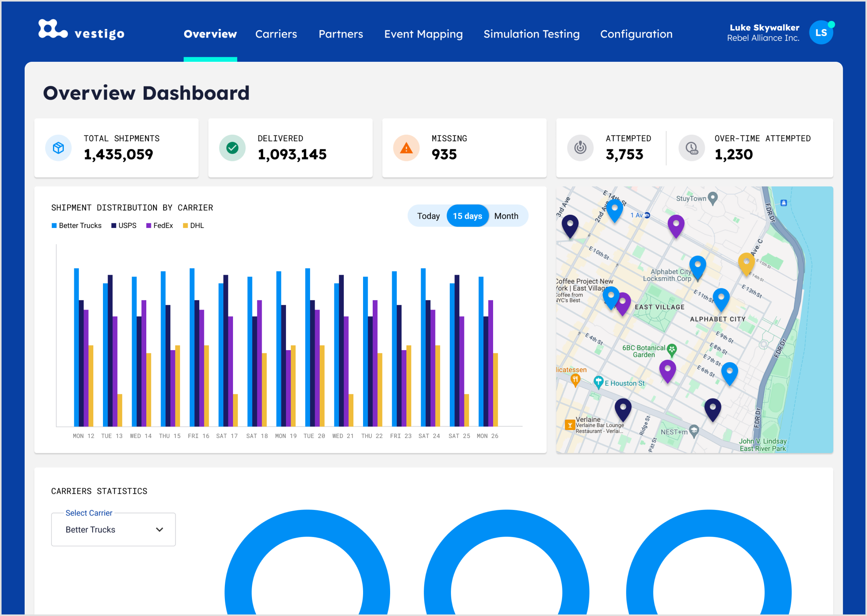The image size is (867, 616).
Task: Click the Attempted target icon
Action: tap(580, 148)
